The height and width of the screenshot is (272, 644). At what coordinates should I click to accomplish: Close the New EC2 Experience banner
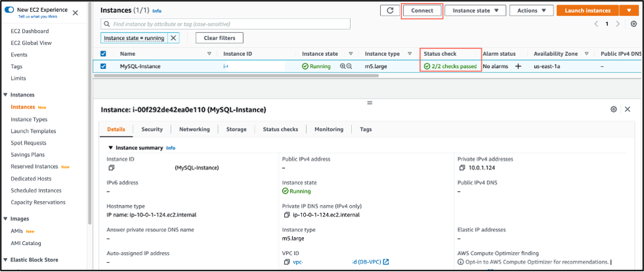pyautogui.click(x=75, y=12)
